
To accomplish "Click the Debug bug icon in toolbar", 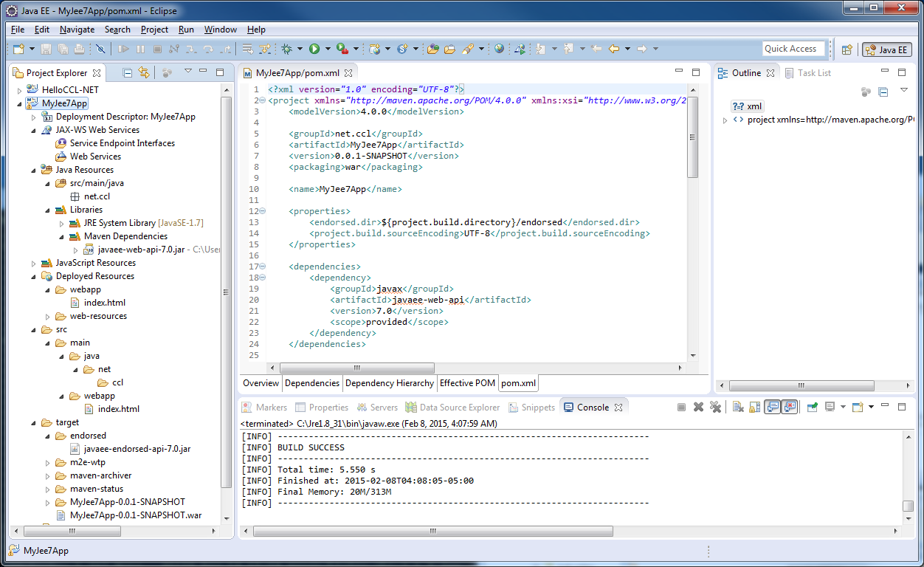I will [x=287, y=49].
